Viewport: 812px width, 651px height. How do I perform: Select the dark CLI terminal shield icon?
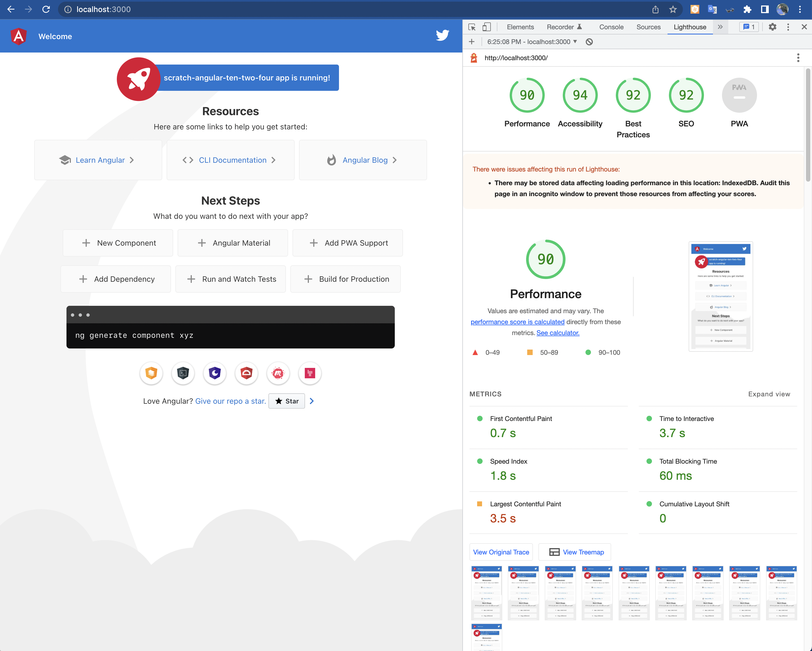coord(183,373)
